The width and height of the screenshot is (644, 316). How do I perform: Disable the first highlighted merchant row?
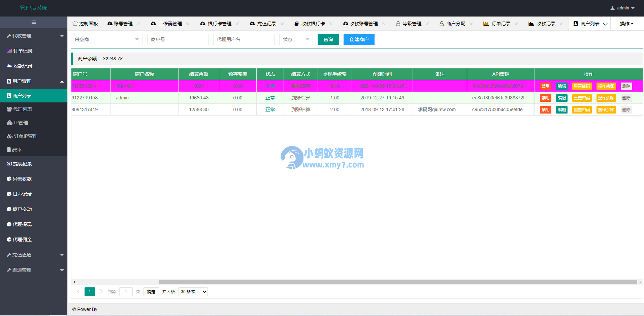pyautogui.click(x=545, y=86)
